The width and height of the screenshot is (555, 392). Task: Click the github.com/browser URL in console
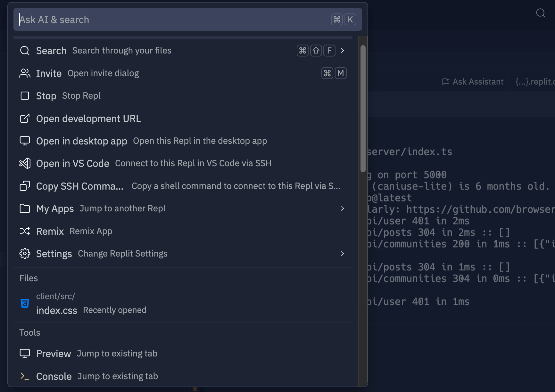[x=481, y=209]
